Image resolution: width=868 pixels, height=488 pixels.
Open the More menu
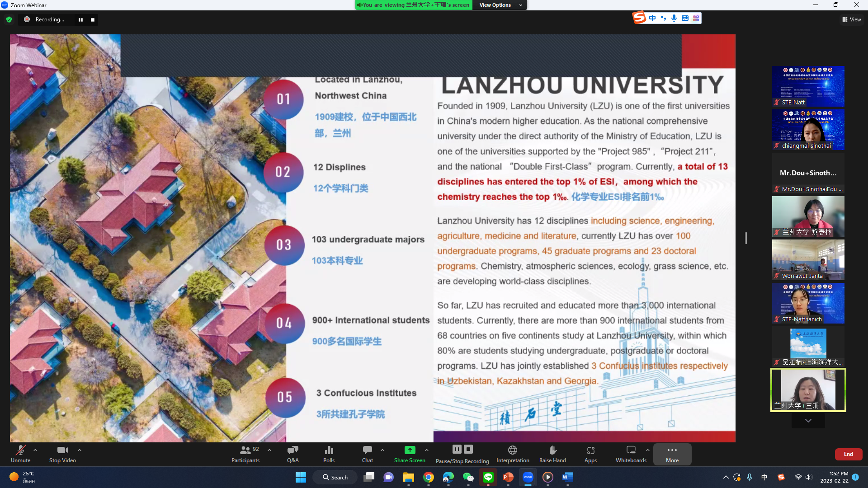click(x=672, y=454)
